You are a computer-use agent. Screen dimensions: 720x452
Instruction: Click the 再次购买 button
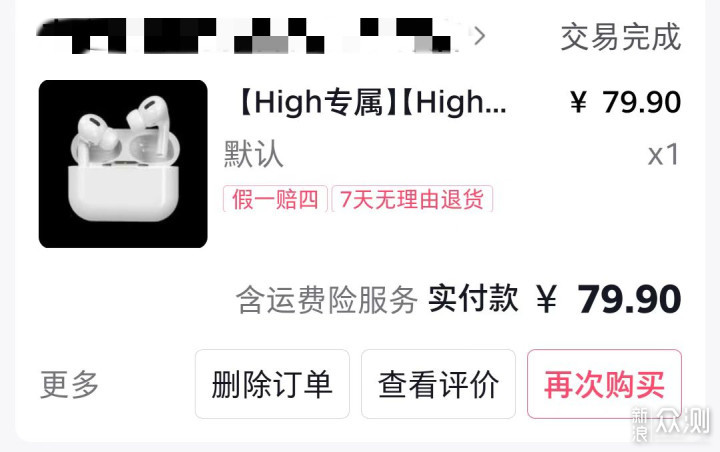click(604, 384)
